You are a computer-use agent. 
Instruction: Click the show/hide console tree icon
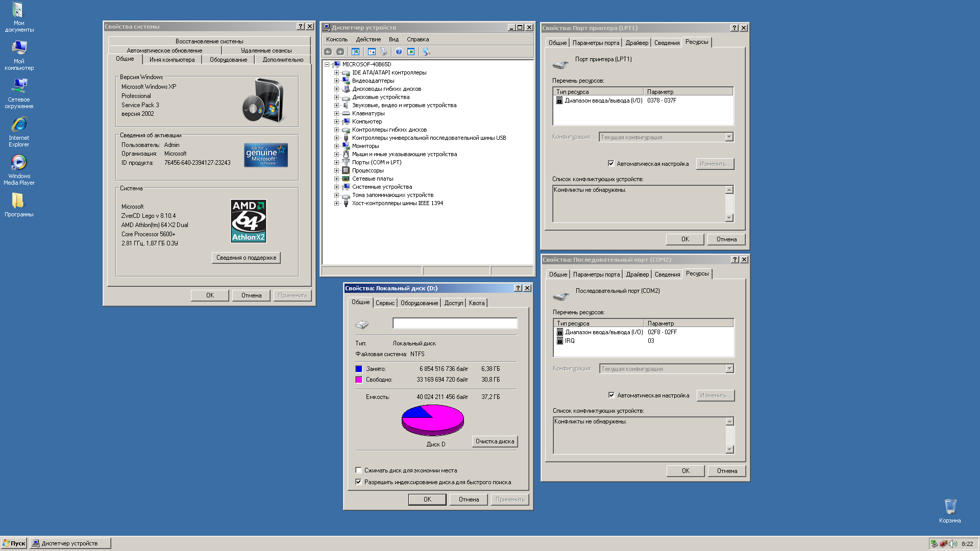click(356, 52)
